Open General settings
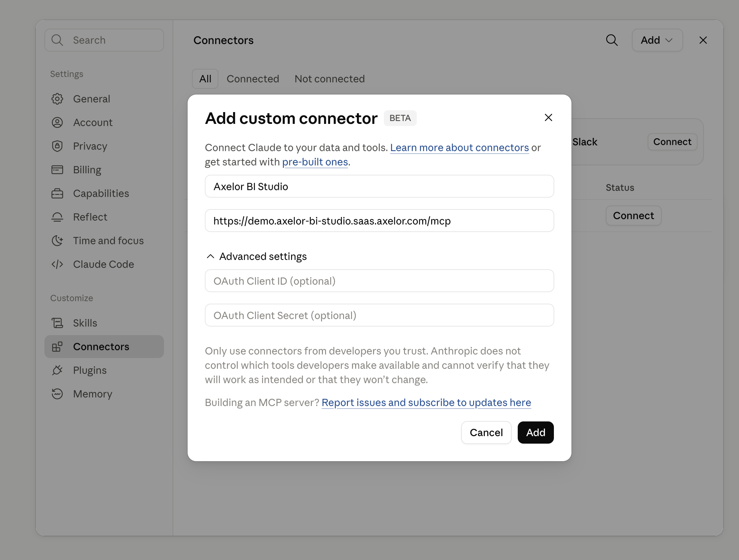The height and width of the screenshot is (560, 739). 104,99
